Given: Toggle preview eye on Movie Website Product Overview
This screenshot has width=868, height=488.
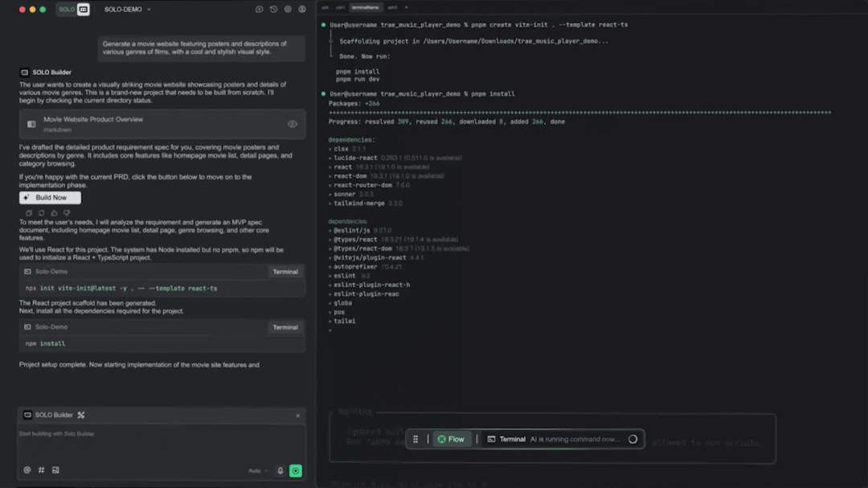Looking at the screenshot, I should pos(293,124).
